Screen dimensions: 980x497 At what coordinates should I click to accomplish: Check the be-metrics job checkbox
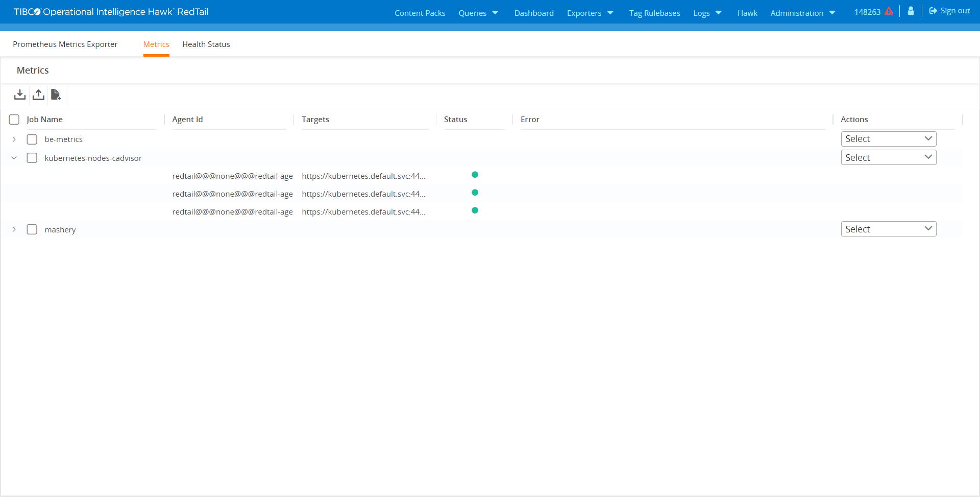[32, 139]
